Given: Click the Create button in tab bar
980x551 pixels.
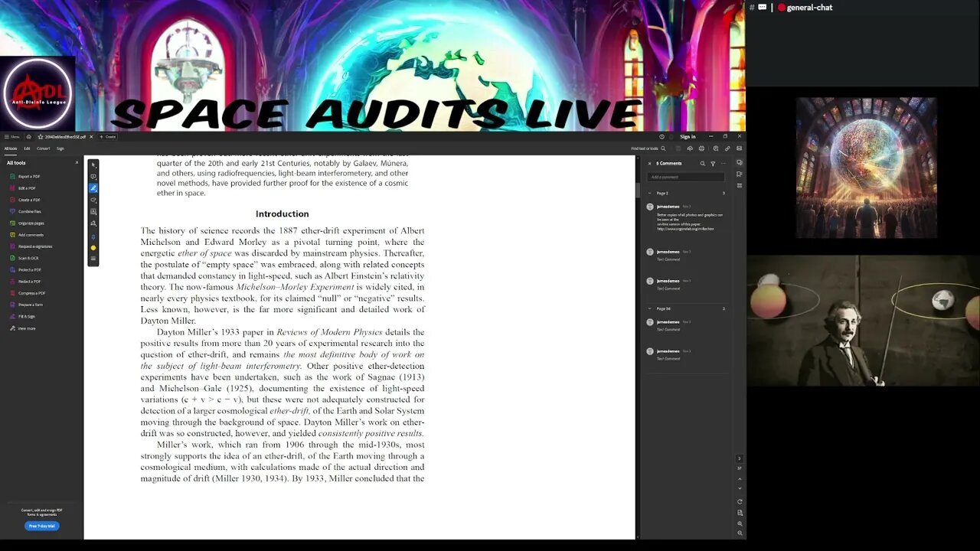Looking at the screenshot, I should (x=108, y=137).
